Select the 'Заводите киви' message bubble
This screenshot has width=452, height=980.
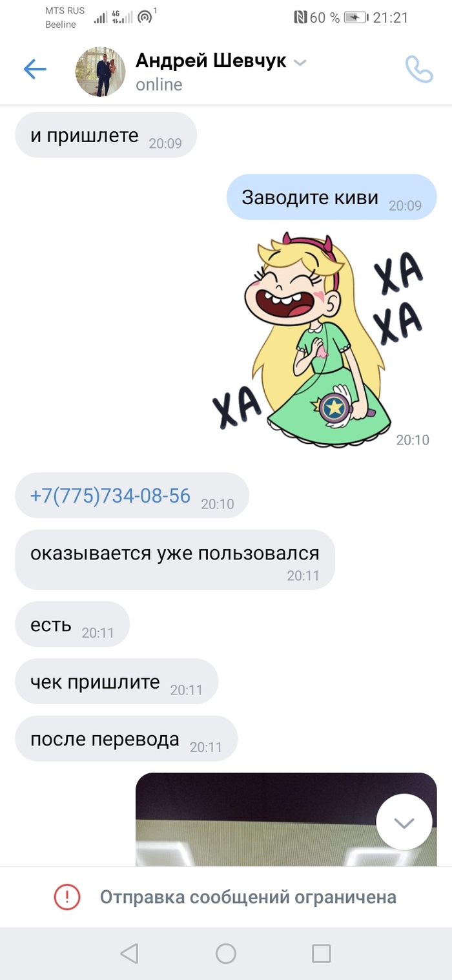coord(331,197)
